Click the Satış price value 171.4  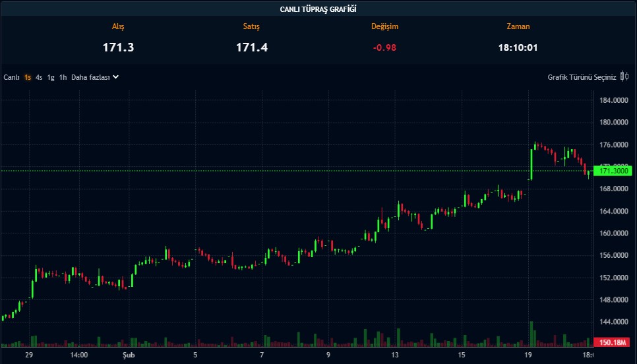click(x=252, y=47)
